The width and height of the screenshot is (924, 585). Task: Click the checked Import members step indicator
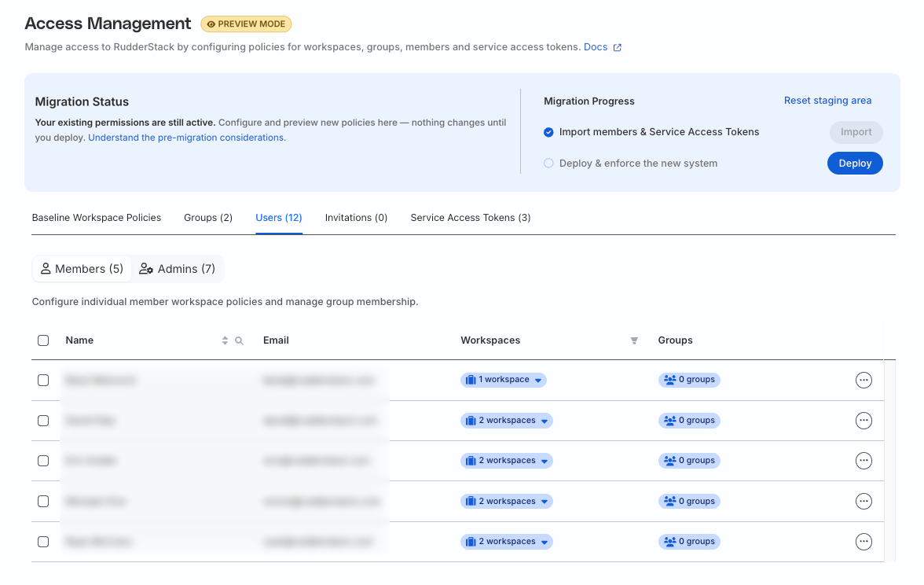[x=548, y=132]
